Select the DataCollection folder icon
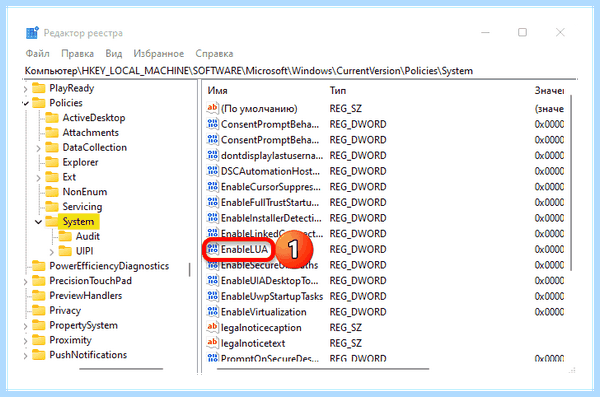 (52, 147)
